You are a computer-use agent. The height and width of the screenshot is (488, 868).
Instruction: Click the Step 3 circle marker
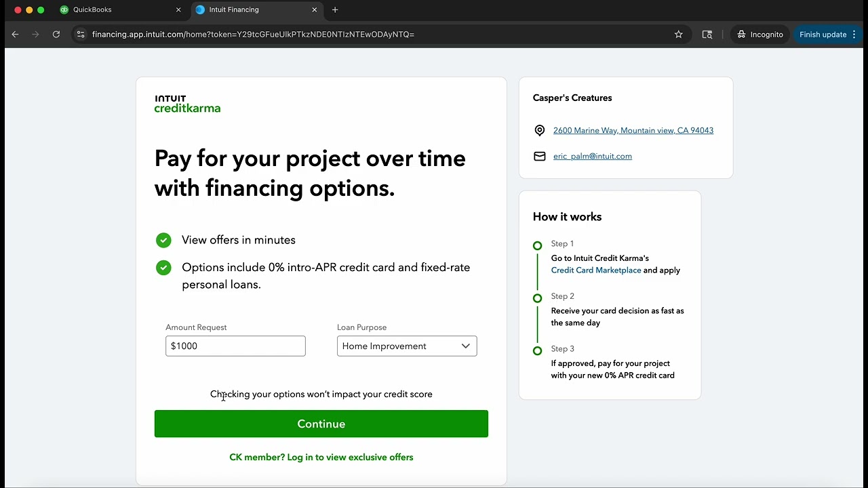tap(538, 351)
